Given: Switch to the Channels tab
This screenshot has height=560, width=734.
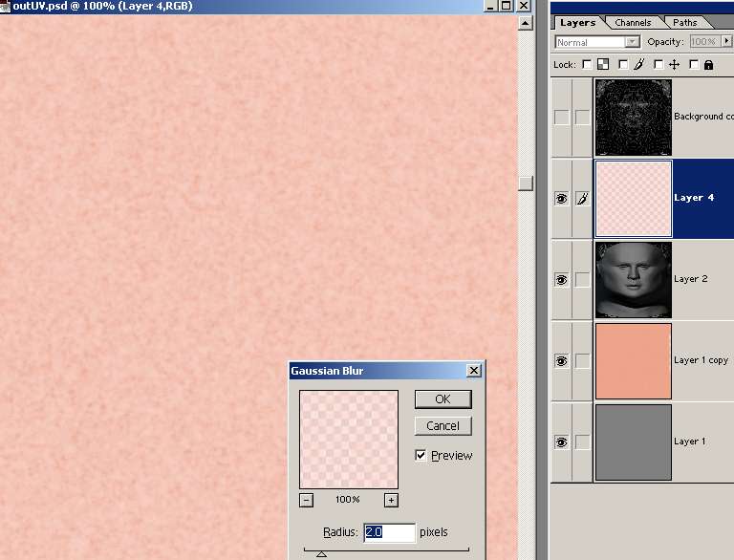Looking at the screenshot, I should click(x=633, y=22).
